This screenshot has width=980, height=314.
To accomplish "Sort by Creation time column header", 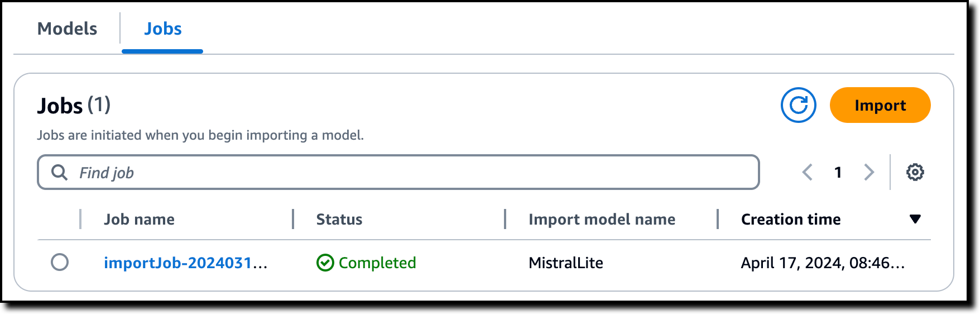I will click(x=790, y=219).
